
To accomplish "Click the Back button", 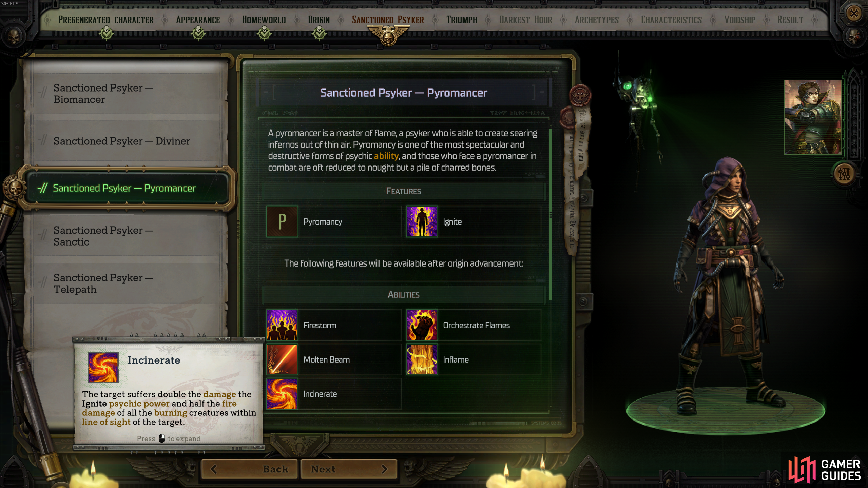I will click(250, 469).
